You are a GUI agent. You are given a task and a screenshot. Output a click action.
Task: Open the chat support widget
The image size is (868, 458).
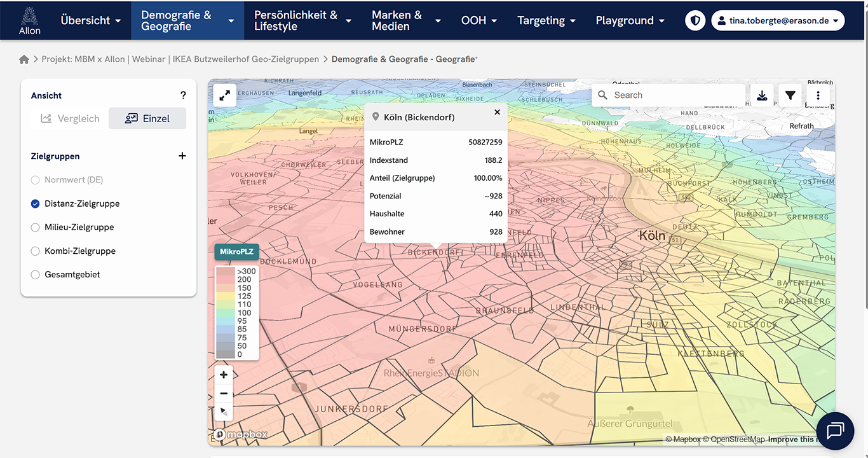(x=834, y=431)
